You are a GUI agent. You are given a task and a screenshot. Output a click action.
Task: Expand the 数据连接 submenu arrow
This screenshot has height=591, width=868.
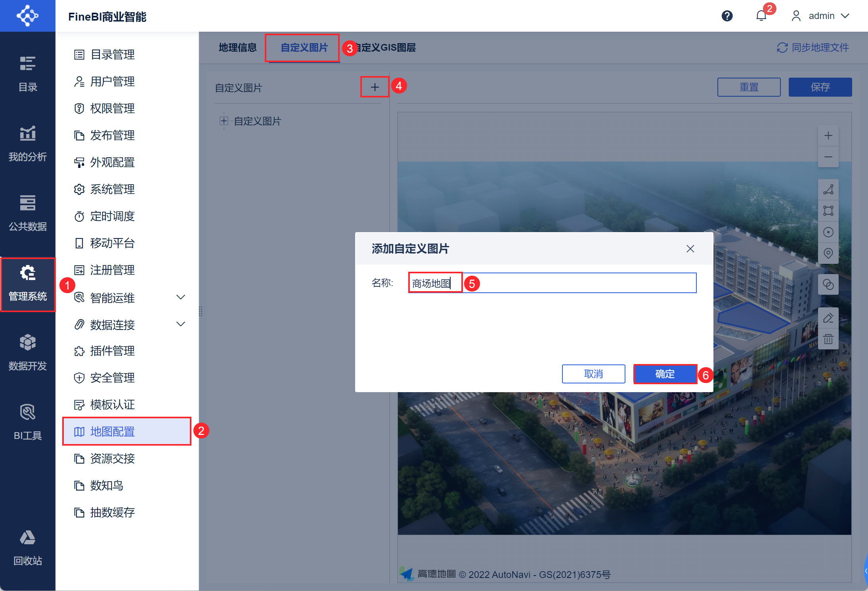181,324
